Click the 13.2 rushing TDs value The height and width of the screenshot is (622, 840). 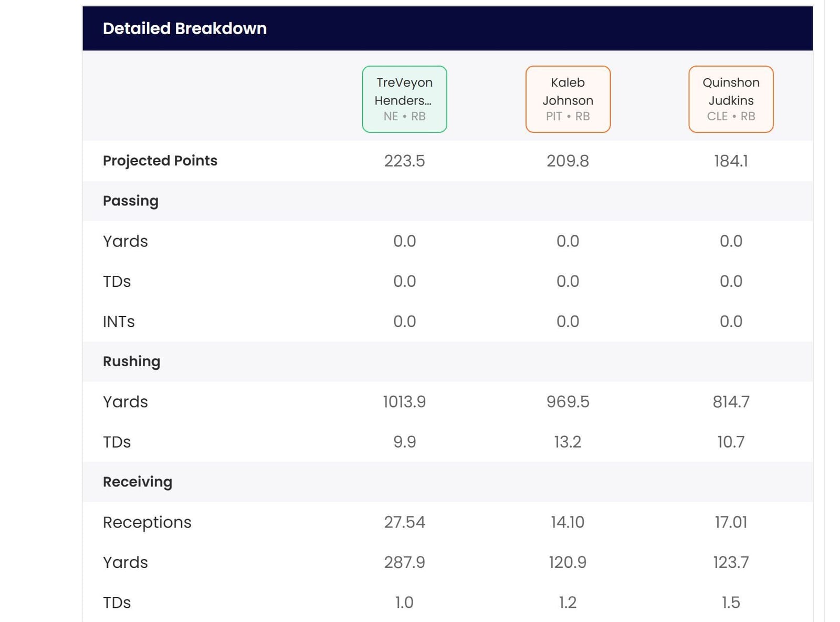[568, 442]
